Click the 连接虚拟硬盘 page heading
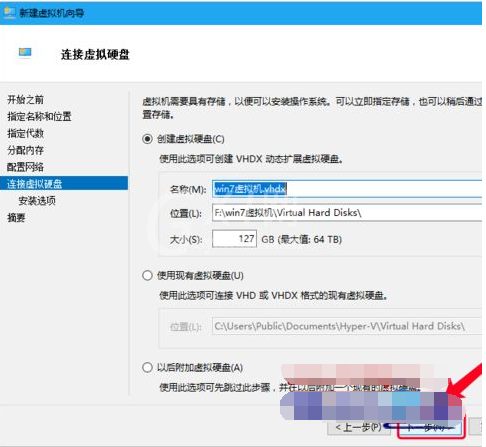486x447 pixels. (95, 54)
